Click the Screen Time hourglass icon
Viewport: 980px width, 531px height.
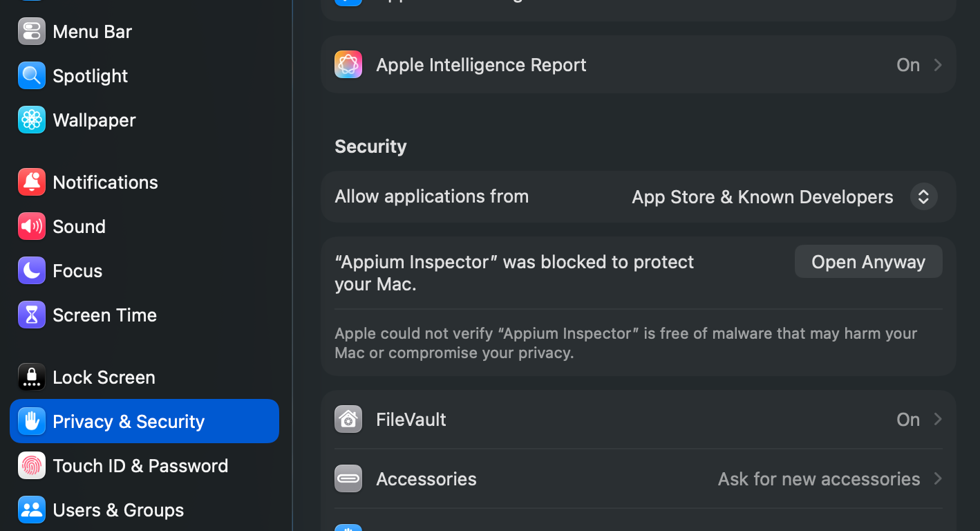(32, 315)
